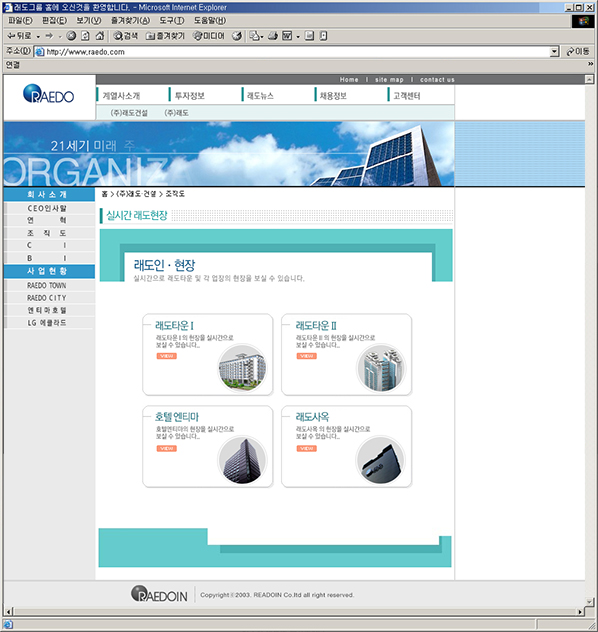Click the Refresh page icon

click(85, 36)
